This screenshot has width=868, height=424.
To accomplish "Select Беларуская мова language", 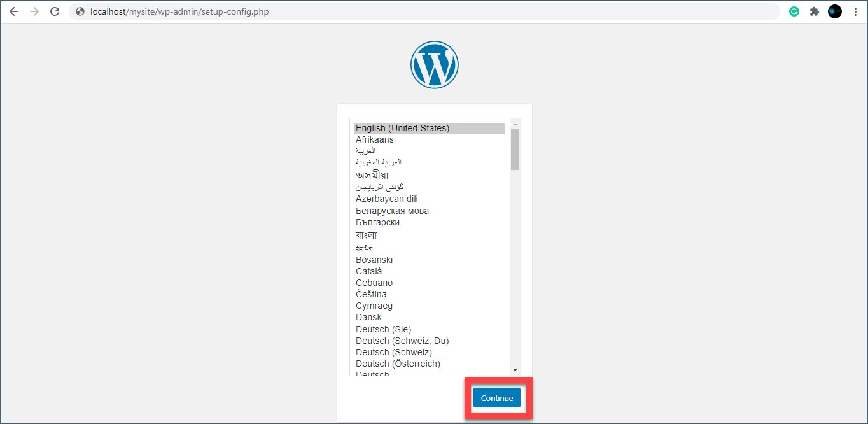I will [x=430, y=211].
